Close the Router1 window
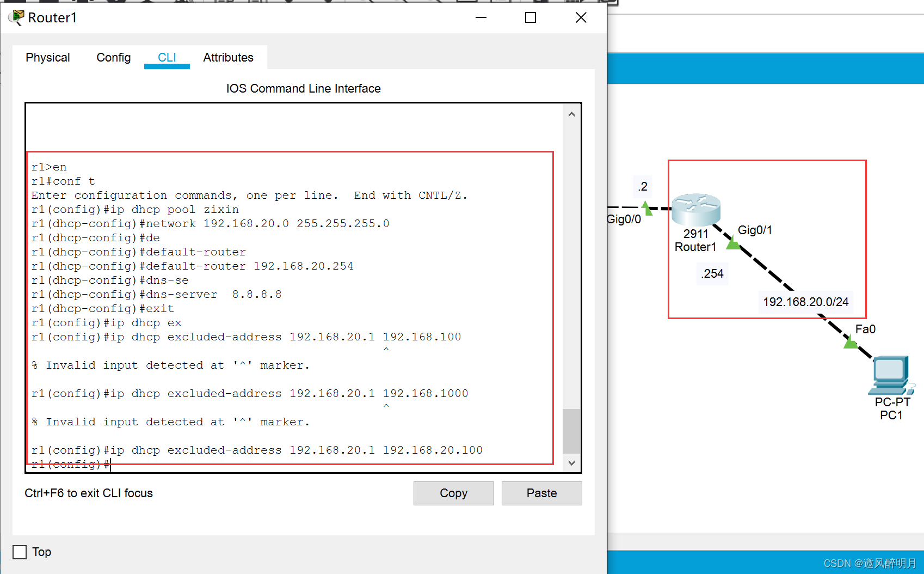 click(x=581, y=17)
